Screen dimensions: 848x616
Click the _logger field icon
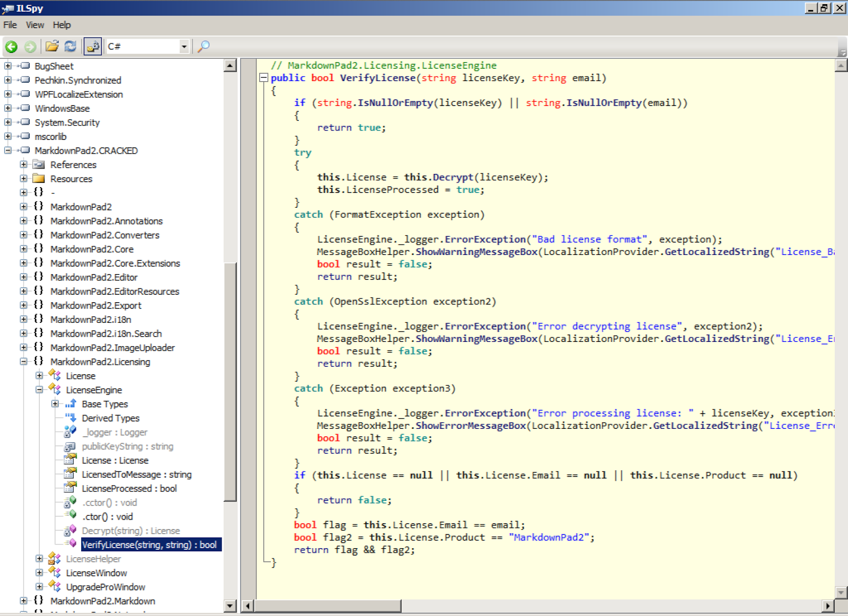70,432
